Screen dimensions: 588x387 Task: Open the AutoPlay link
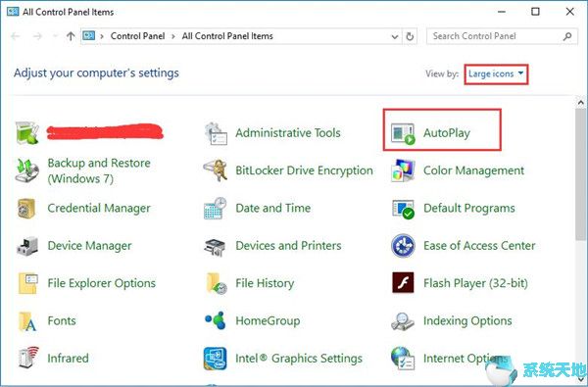coord(447,133)
